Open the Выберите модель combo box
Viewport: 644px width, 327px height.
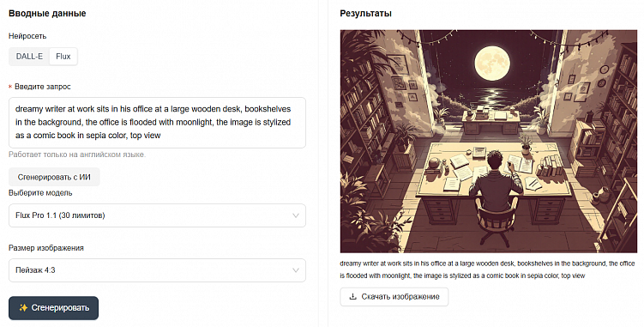(x=157, y=215)
